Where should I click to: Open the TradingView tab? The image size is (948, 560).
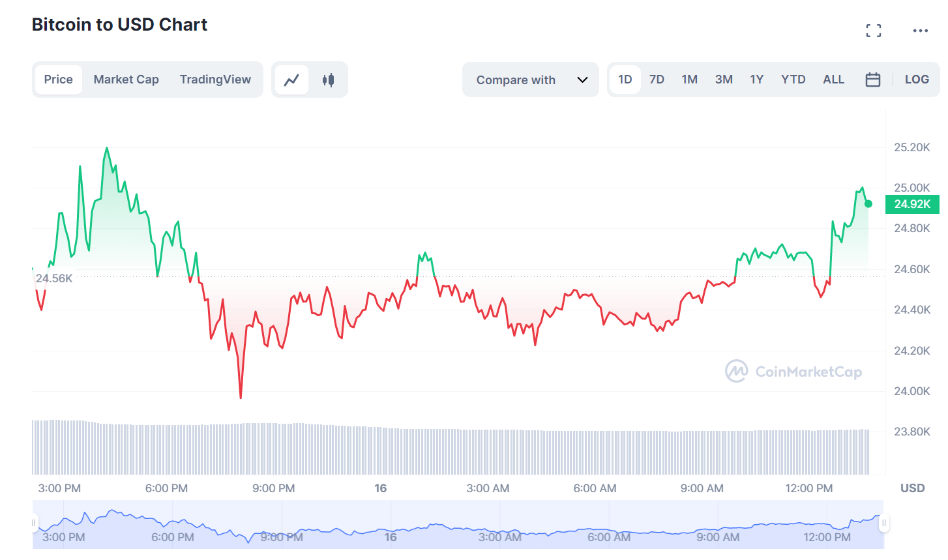tap(215, 80)
